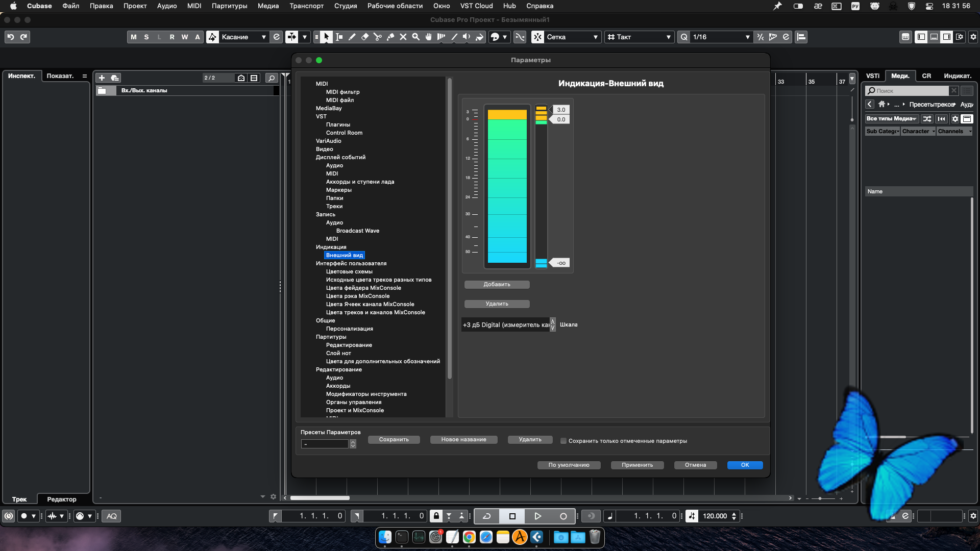
Task: Select the Eraser tool in toolbar
Action: [365, 37]
